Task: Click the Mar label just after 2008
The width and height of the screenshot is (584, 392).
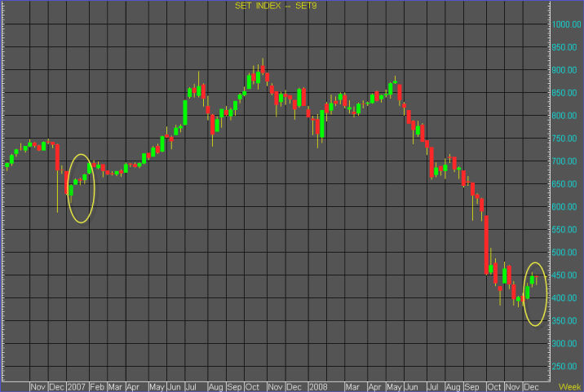Action: [352, 387]
